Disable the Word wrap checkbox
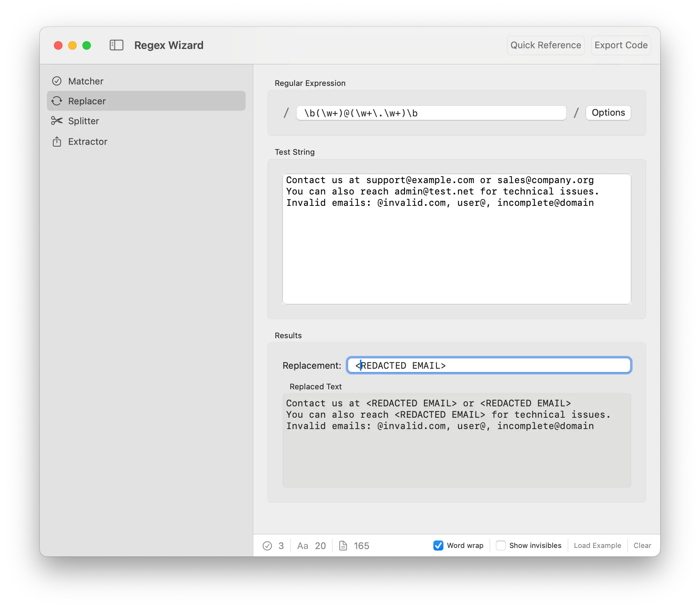 tap(438, 545)
